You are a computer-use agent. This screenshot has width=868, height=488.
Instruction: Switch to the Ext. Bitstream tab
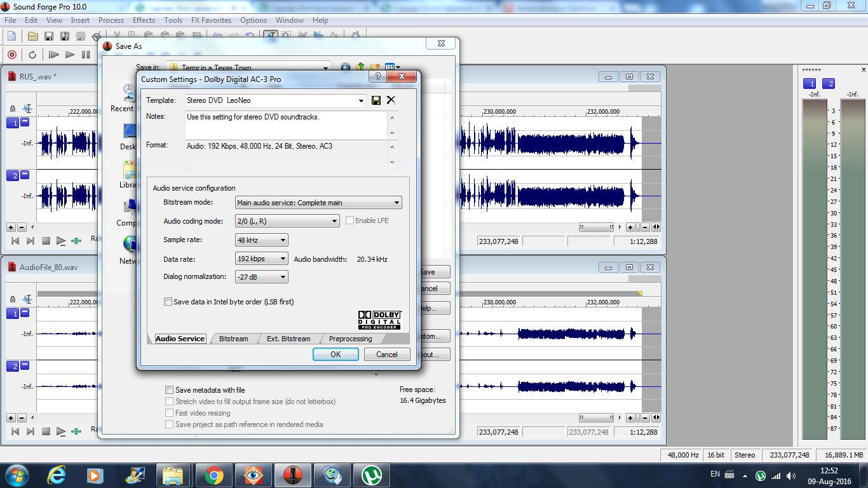tap(288, 339)
